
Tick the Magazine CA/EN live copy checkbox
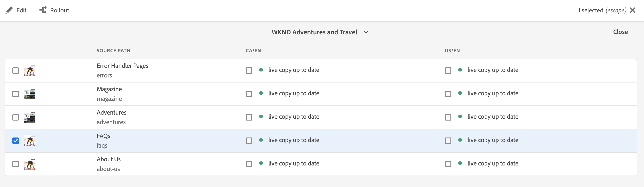tap(249, 94)
